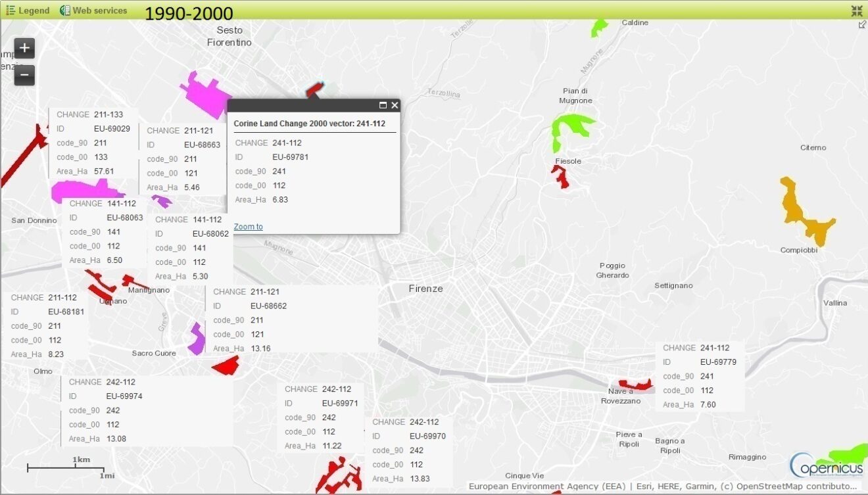Open the Legend panel
This screenshot has height=495, width=868.
(28, 11)
